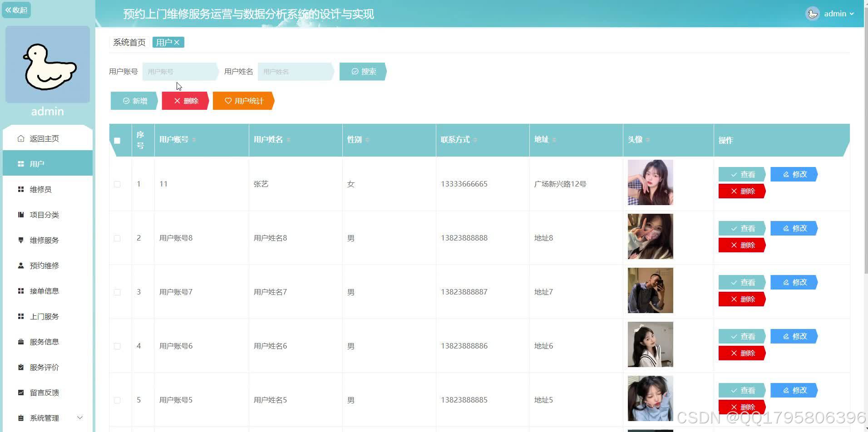Click the 新增 button
Image resolution: width=868 pixels, height=432 pixels.
pos(134,101)
